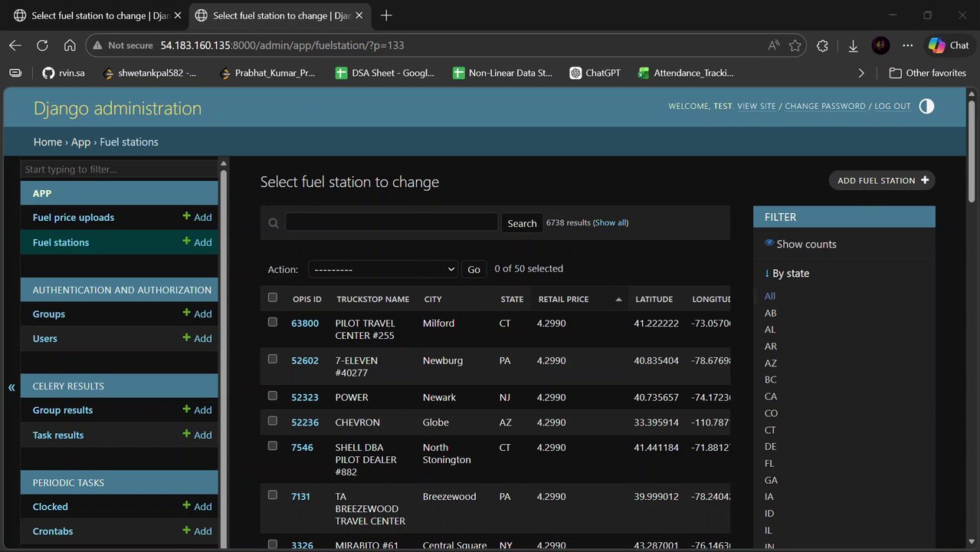The image size is (980, 552).
Task: Click the Add Fuel Station button
Action: (882, 180)
